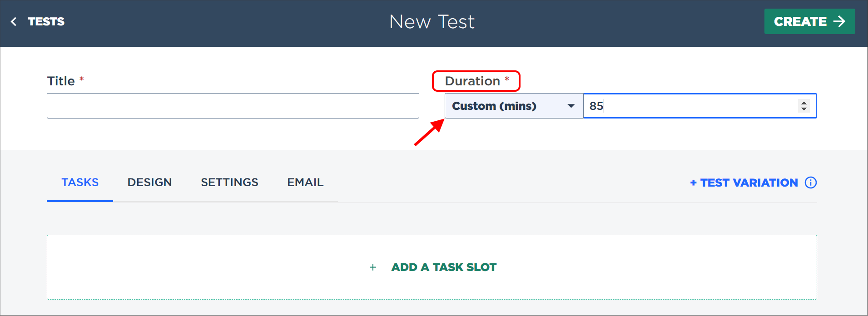The image size is (868, 316).
Task: Click the New Test page heading
Action: (432, 22)
